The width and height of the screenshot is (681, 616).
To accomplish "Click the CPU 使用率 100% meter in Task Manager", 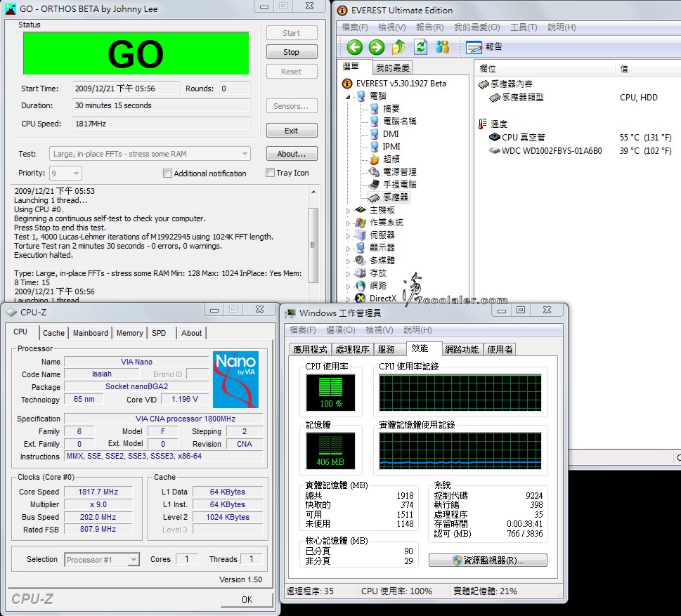I will pyautogui.click(x=330, y=393).
